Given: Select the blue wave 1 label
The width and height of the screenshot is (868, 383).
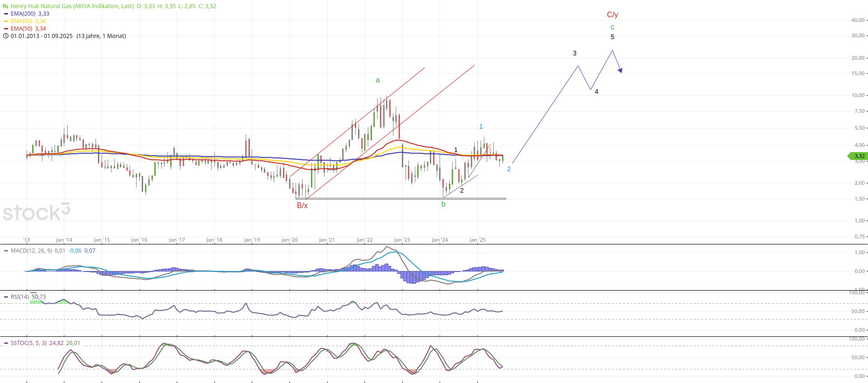Looking at the screenshot, I should click(x=481, y=126).
